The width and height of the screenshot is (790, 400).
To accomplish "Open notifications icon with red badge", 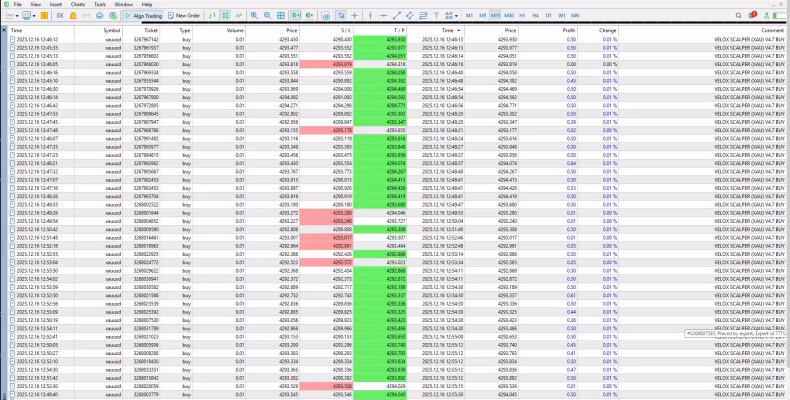I will coord(753,15).
